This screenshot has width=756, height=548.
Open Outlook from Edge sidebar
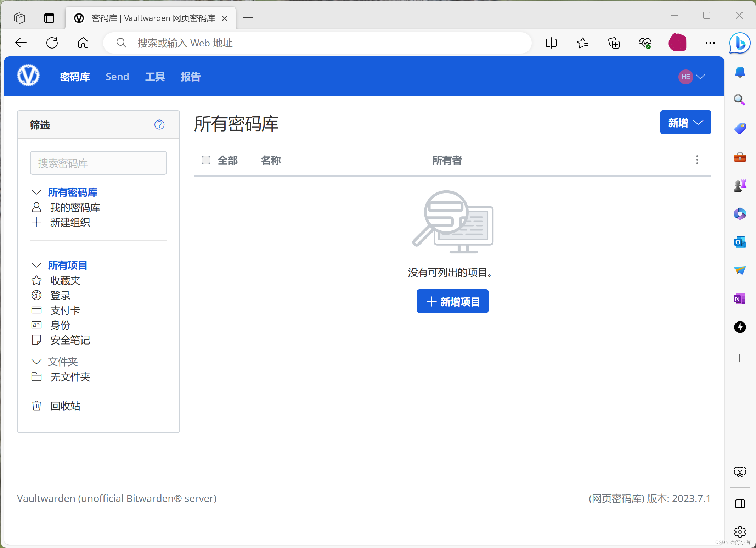click(740, 242)
